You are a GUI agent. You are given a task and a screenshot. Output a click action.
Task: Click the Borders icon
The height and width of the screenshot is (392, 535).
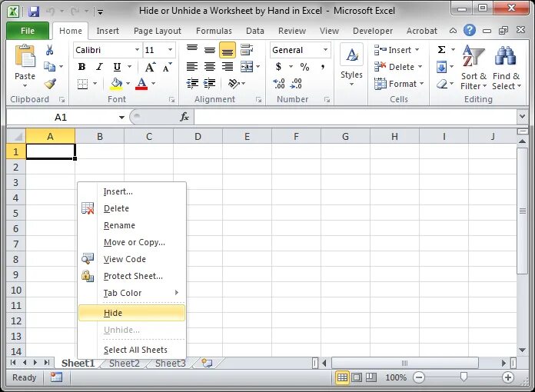tap(82, 84)
